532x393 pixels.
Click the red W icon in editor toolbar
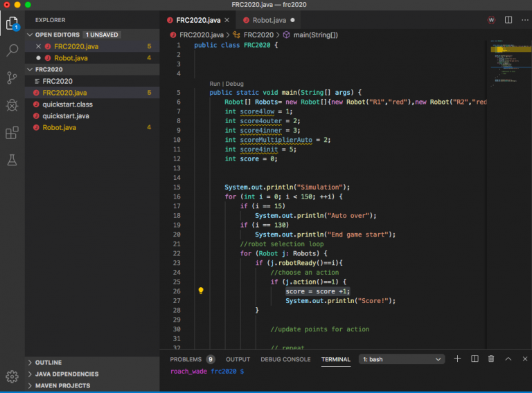tap(491, 20)
